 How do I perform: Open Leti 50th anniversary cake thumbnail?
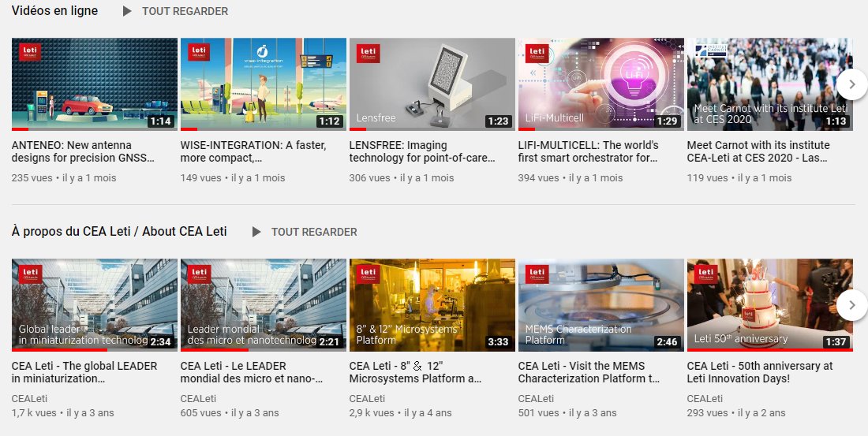coord(770,305)
